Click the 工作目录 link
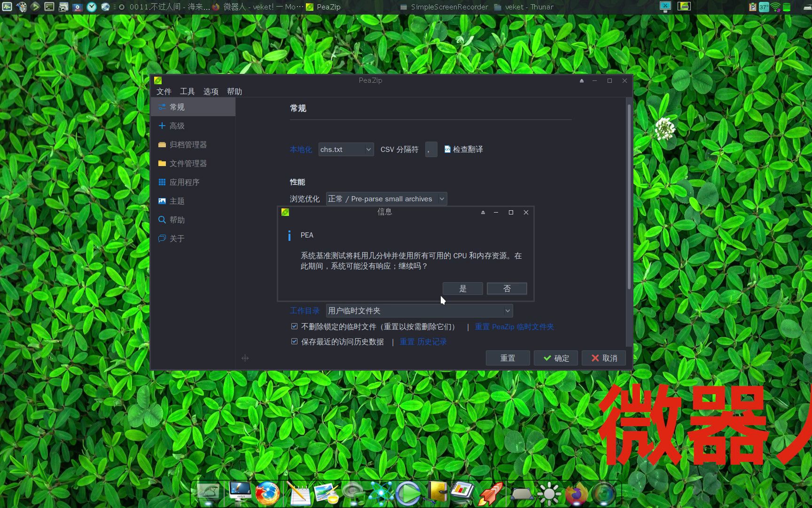This screenshot has width=812, height=508. click(x=304, y=311)
